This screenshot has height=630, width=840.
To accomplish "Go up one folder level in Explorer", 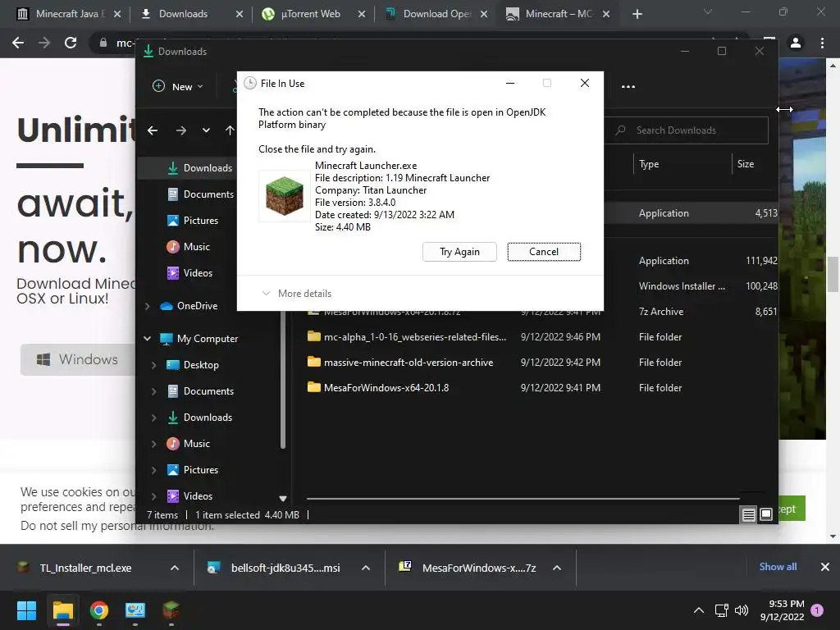I will point(230,130).
